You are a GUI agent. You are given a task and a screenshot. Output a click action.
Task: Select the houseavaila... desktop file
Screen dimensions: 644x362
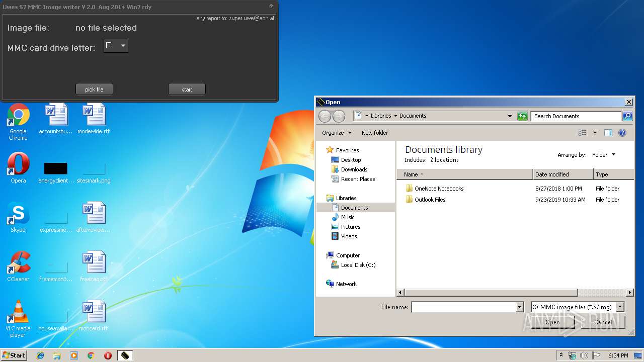coord(56,320)
